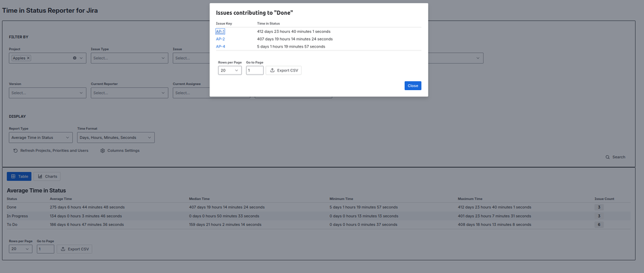Click '5 days 1 hours 19 minutes 57 seconds' in dialog

point(291,46)
